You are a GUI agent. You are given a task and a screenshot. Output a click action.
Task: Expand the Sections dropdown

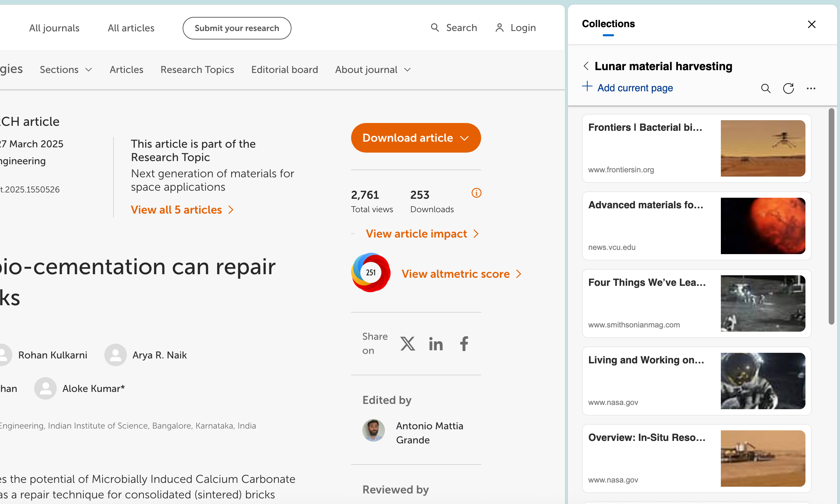pyautogui.click(x=66, y=69)
